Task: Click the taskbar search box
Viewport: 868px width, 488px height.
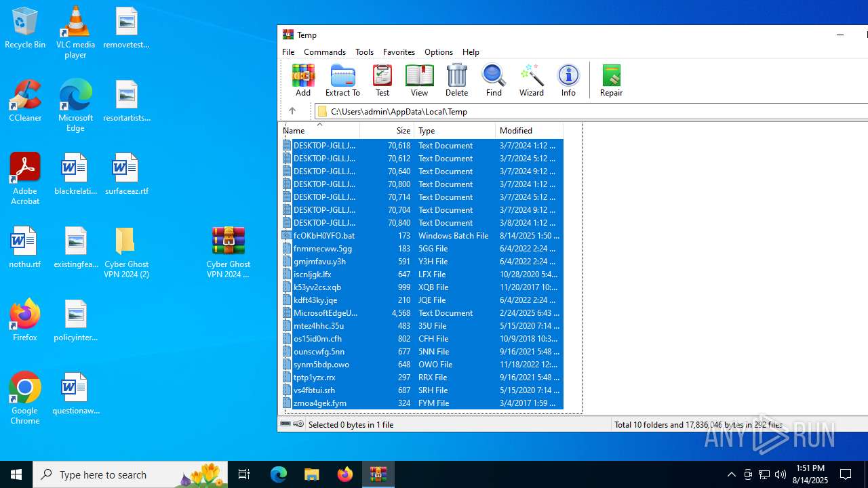Action: click(130, 474)
